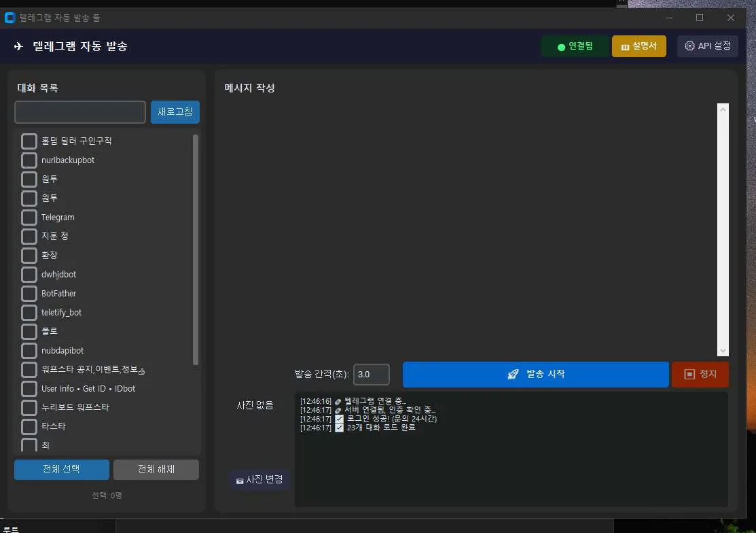The image size is (756, 533).
Task: Check the 홀덤 딜러 구인구직 checkbox
Action: coord(29,141)
